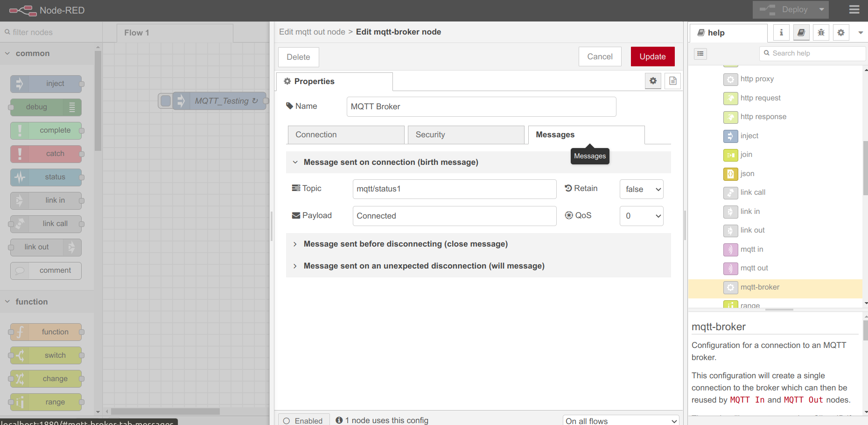Open the Retain dropdown

(641, 189)
